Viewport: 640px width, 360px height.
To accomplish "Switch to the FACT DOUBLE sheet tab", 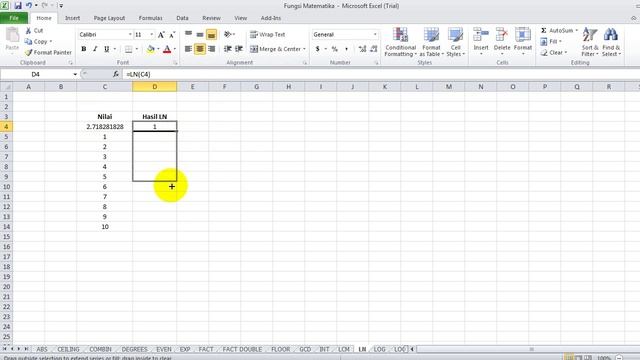I will (x=242, y=349).
